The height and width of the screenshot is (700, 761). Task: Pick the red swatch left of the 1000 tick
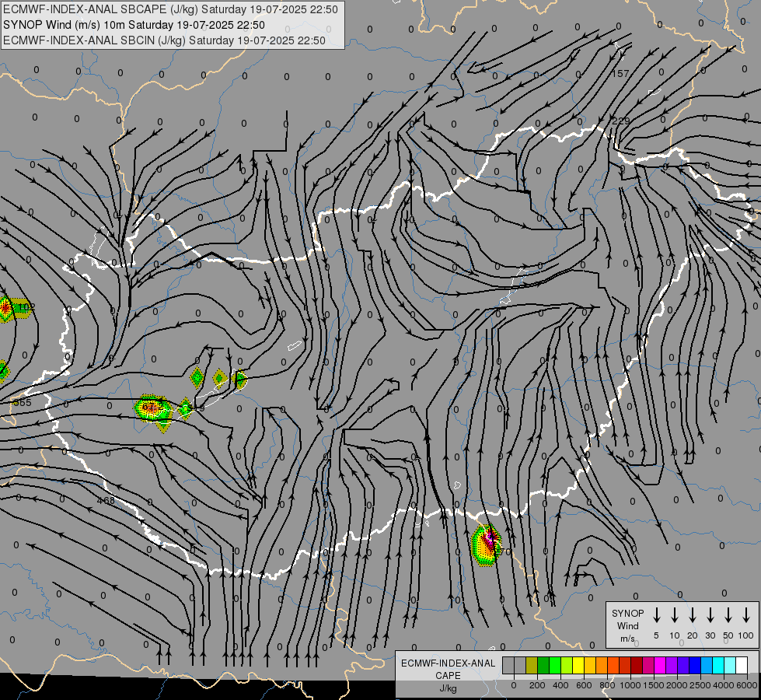coord(625,665)
